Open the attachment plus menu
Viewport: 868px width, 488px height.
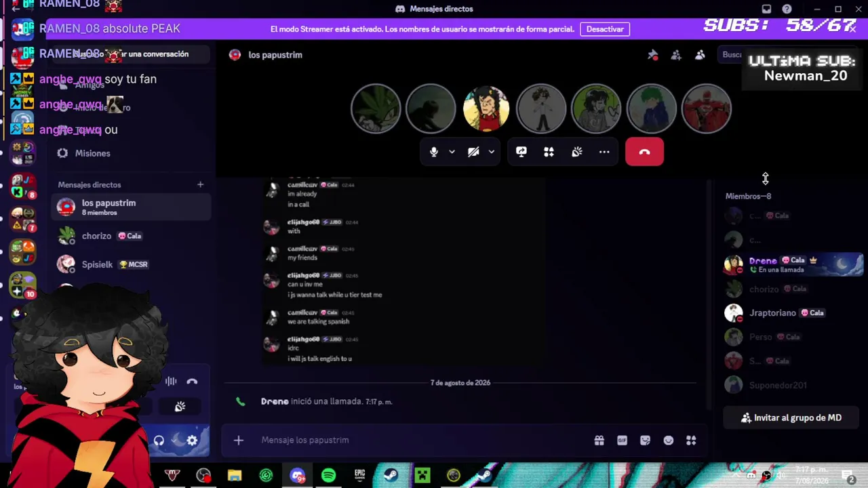click(239, 441)
